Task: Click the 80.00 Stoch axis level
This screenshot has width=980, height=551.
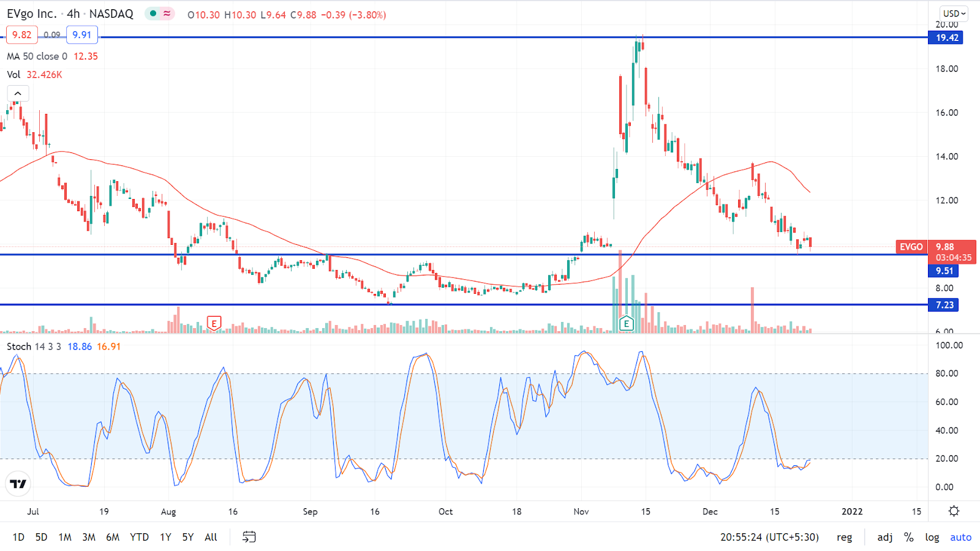Action: [947, 373]
